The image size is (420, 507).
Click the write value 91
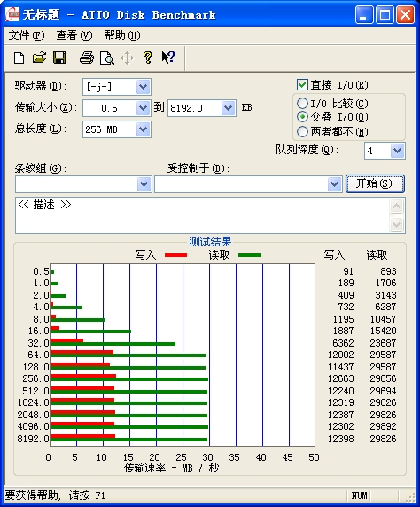(348, 271)
